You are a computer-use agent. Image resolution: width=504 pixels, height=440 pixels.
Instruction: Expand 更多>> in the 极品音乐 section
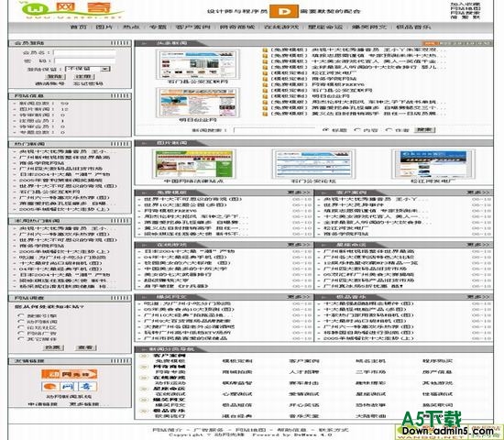pos(478,297)
